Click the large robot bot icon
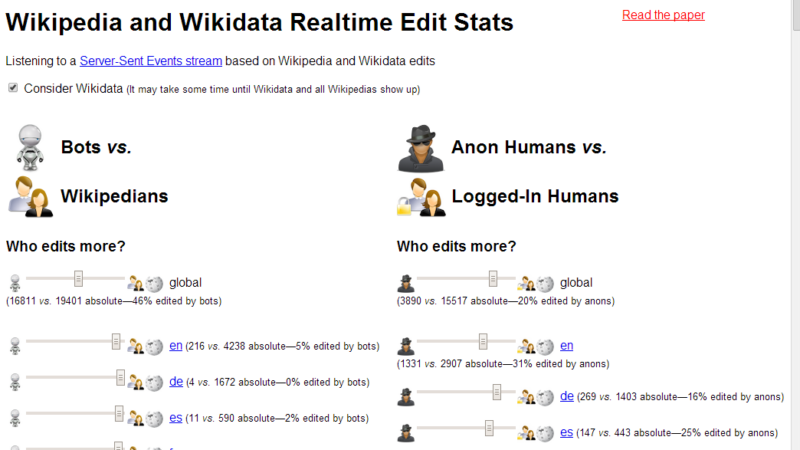This screenshot has width=800, height=450. (30, 147)
